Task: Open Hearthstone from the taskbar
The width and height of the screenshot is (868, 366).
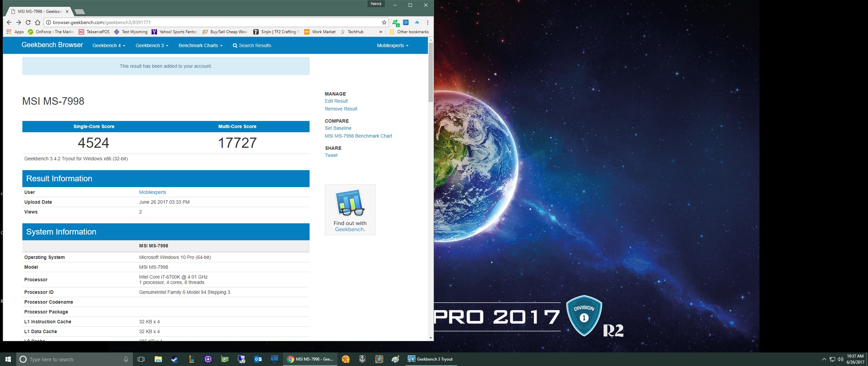Action: coord(379,359)
